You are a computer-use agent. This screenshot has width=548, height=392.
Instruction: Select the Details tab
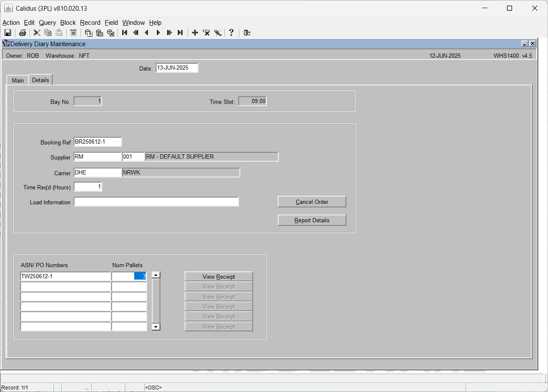point(41,80)
